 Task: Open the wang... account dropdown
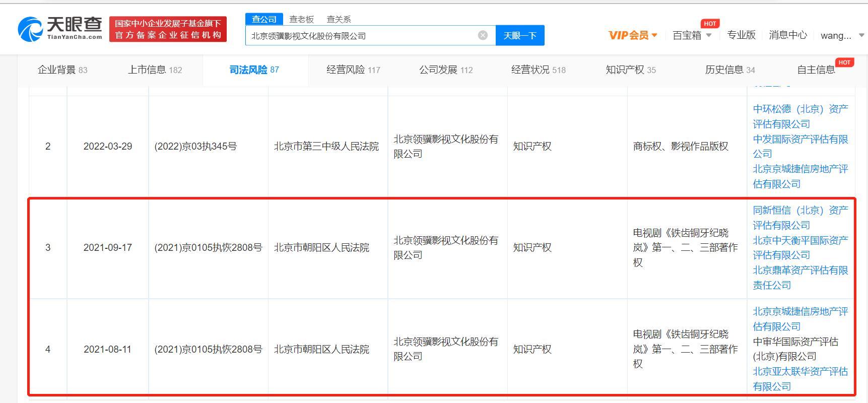(x=842, y=35)
